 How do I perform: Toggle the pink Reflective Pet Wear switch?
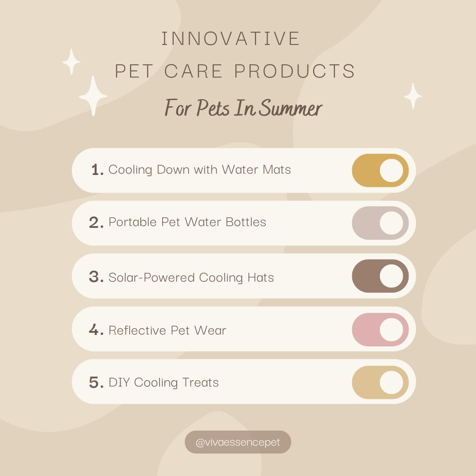pyautogui.click(x=380, y=329)
